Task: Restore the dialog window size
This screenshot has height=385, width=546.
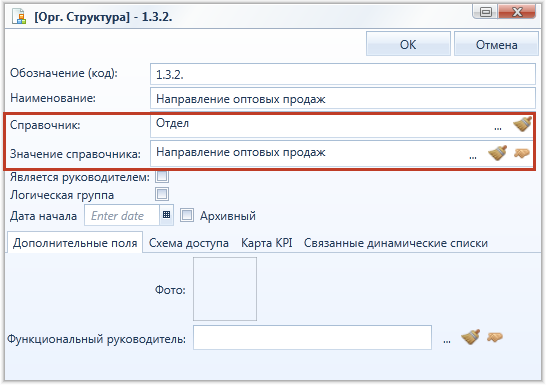Action: [486, 12]
